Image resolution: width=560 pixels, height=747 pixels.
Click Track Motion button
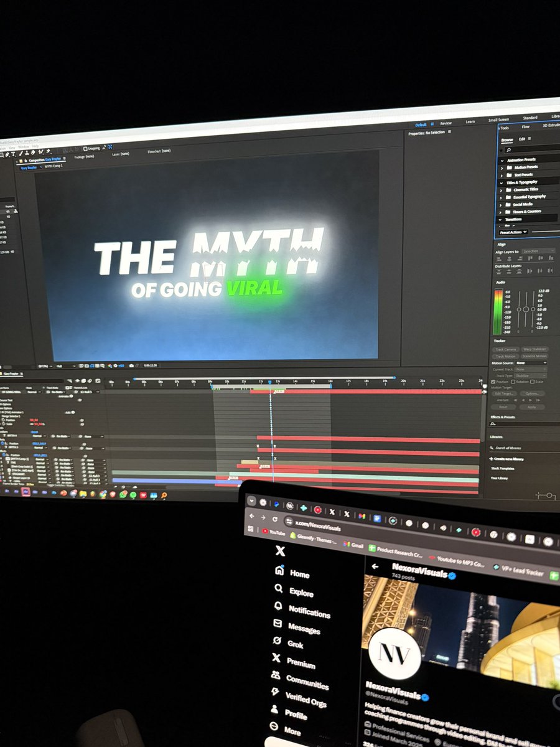pos(506,356)
